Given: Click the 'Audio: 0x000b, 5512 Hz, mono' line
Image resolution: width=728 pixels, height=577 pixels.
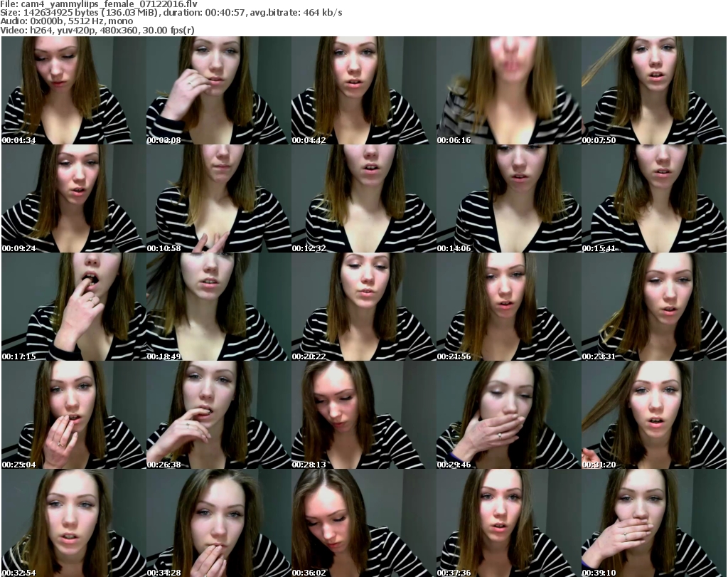Looking at the screenshot, I should pos(66,21).
